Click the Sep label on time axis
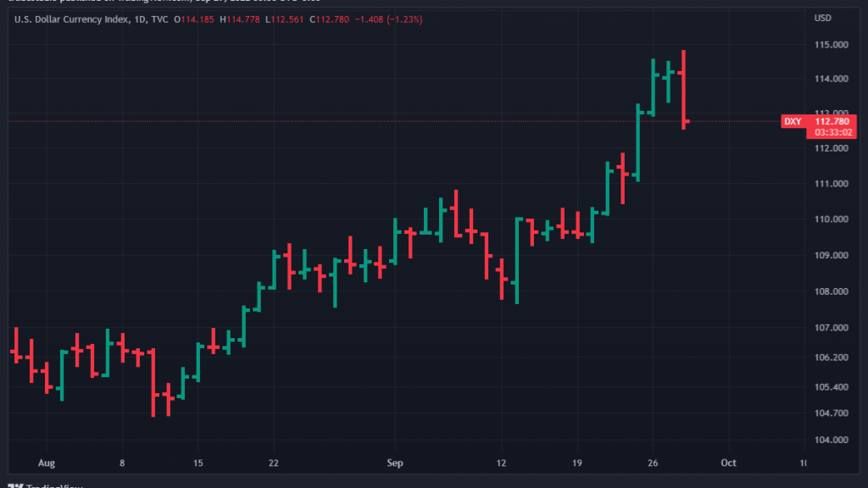This screenshot has width=868, height=488. [x=395, y=463]
